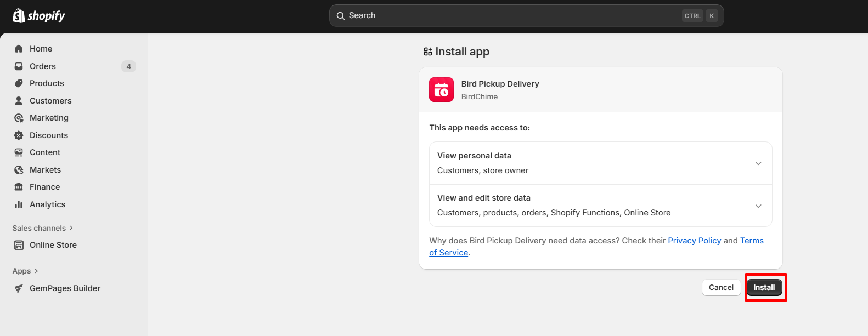
Task: Click the Marketing target icon
Action: pos(19,118)
